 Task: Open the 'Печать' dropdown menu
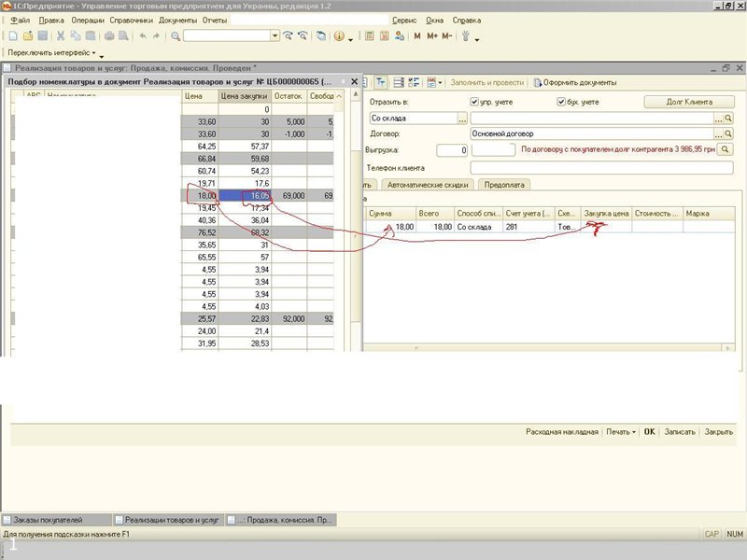[x=620, y=432]
